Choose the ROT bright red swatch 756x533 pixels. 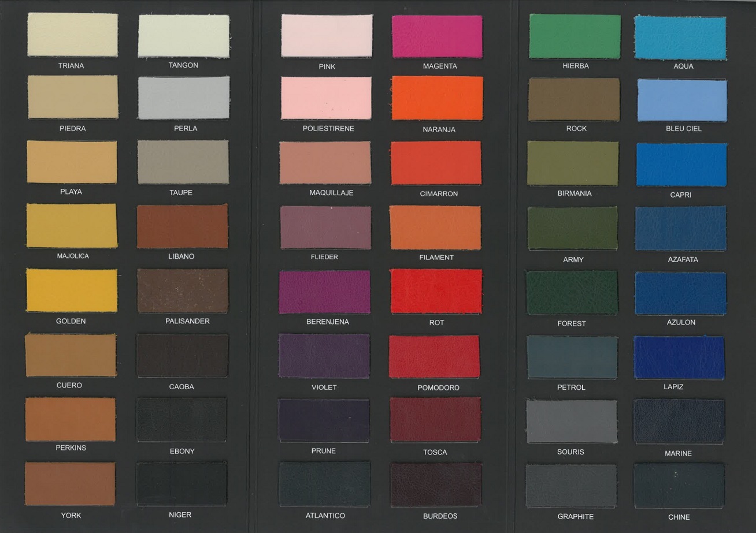point(436,291)
